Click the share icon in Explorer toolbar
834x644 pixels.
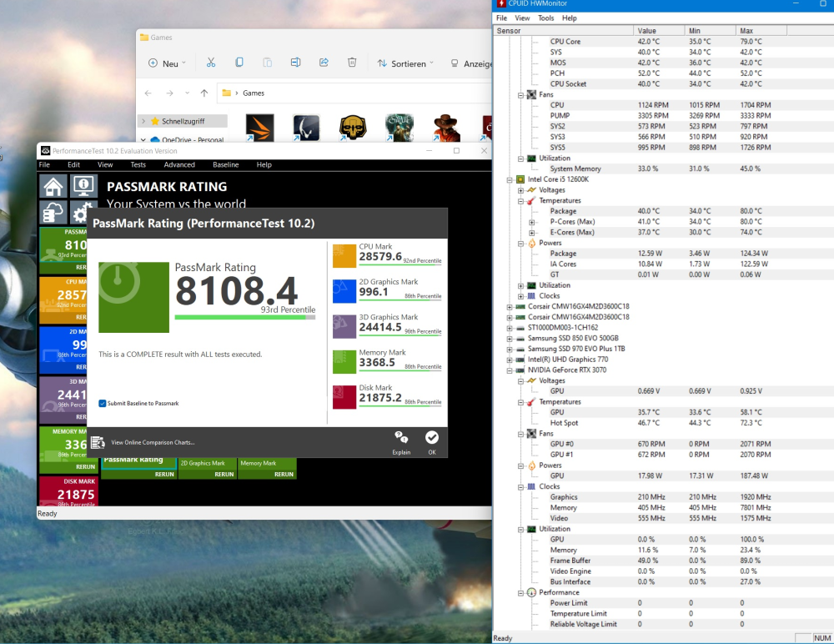[324, 63]
